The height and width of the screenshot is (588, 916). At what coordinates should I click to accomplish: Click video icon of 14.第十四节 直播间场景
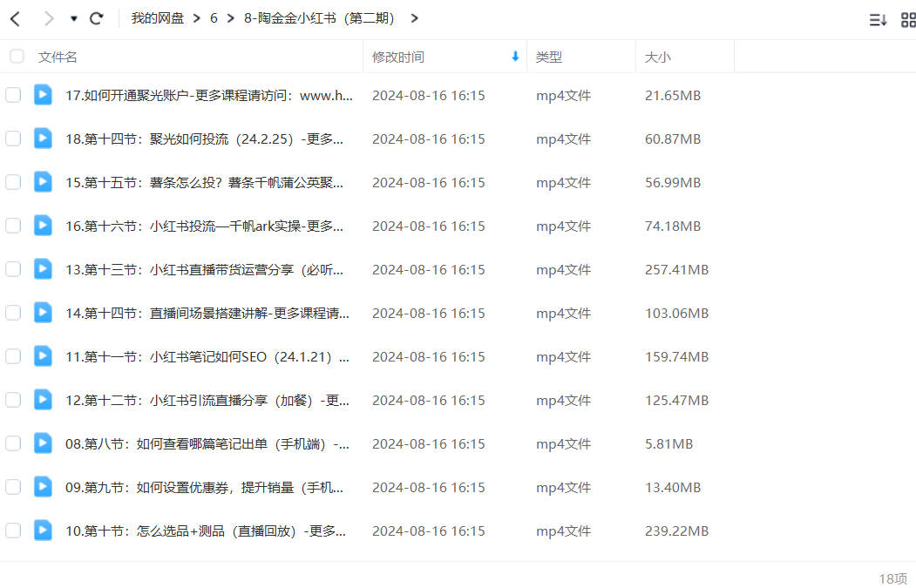point(43,313)
